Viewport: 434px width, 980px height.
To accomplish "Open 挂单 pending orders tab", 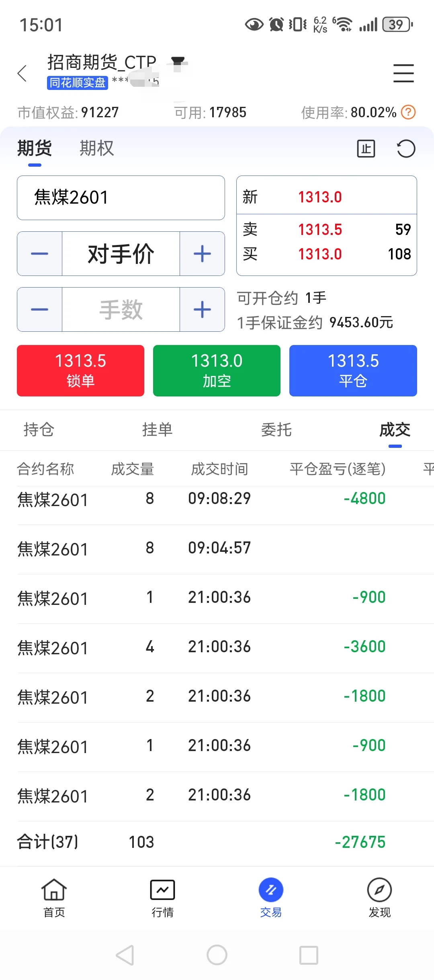I will coord(158,430).
